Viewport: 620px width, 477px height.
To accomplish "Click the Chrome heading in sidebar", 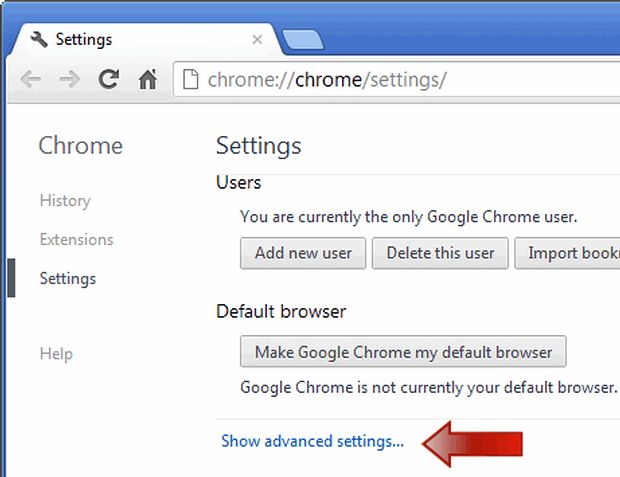I will point(81,146).
